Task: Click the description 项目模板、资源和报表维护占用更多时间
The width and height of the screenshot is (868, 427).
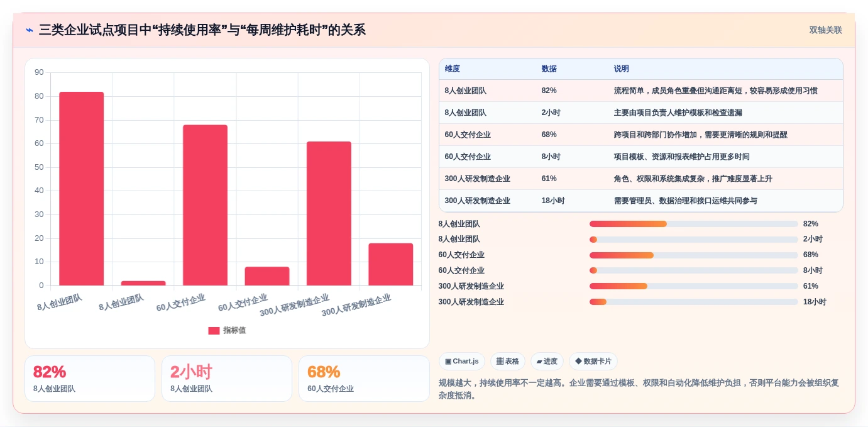Action: tap(682, 157)
